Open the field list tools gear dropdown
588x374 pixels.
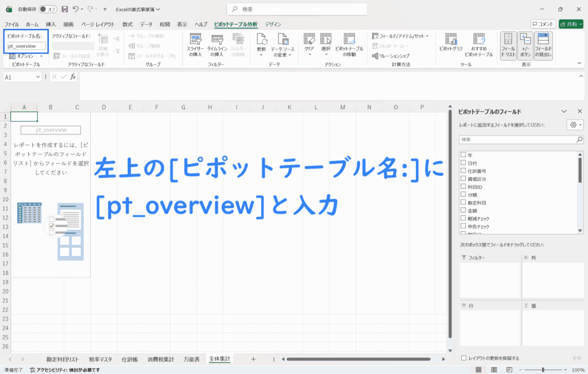click(574, 125)
